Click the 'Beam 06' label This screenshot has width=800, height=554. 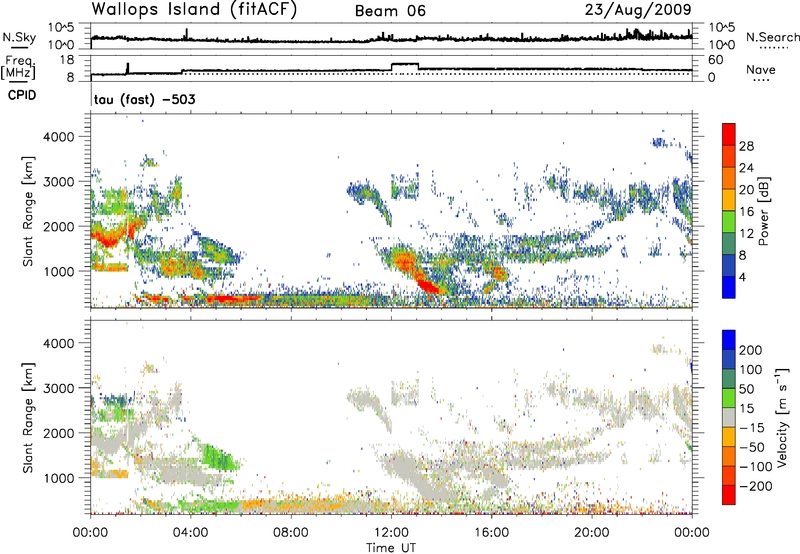390,11
